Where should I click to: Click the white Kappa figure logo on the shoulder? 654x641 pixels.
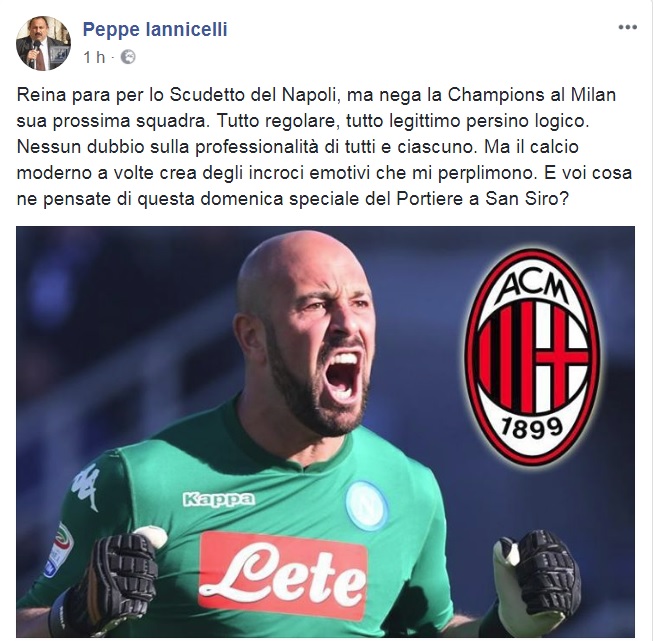86,486
